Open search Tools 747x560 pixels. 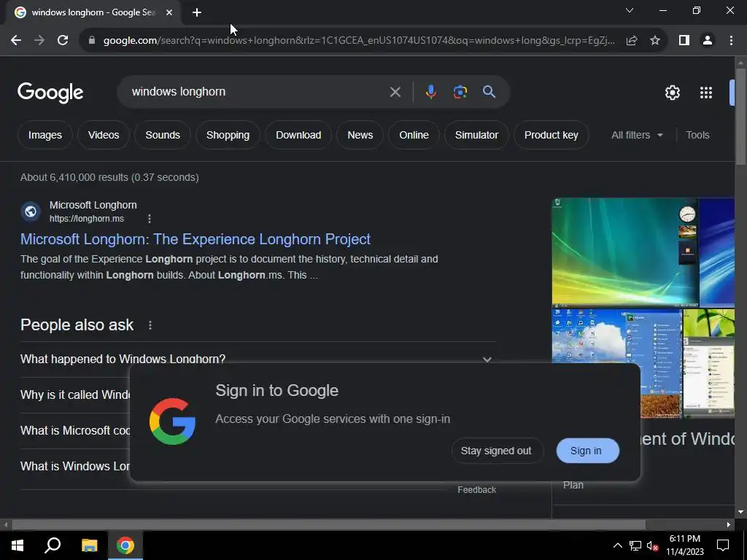point(697,135)
